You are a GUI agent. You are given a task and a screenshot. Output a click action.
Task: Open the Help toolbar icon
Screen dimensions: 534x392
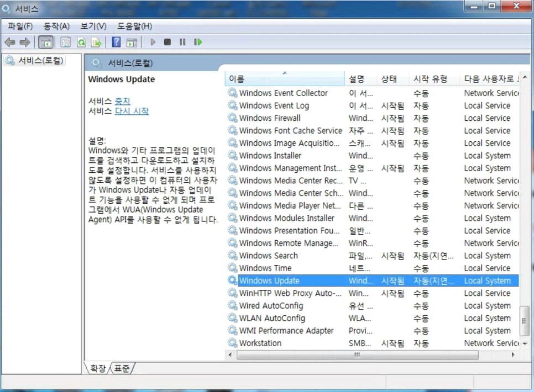click(116, 42)
